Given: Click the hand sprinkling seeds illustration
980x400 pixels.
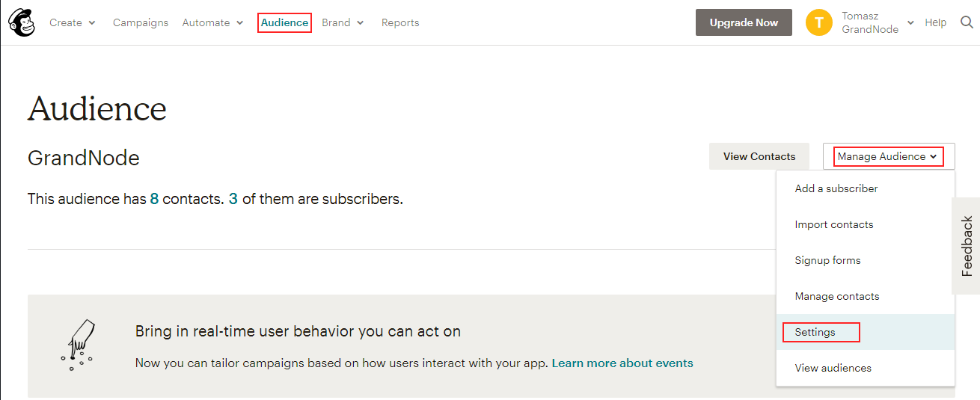Looking at the screenshot, I should tap(78, 345).
